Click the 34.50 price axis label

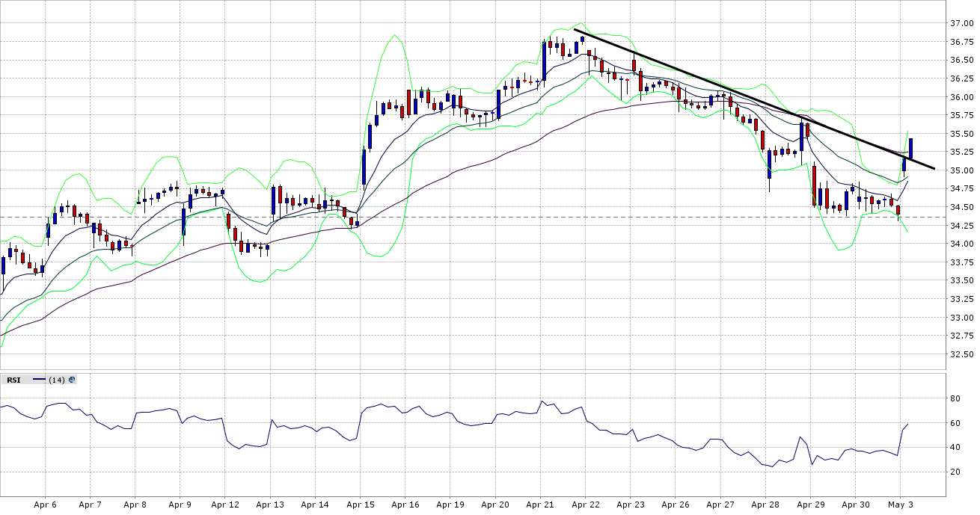tap(961, 207)
